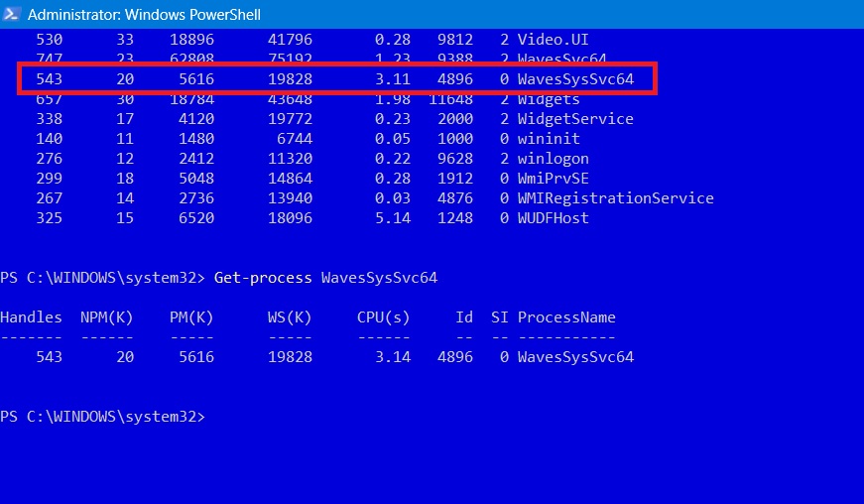Click Id 1000 in the wininit row
This screenshot has width=864, height=504.
click(454, 139)
